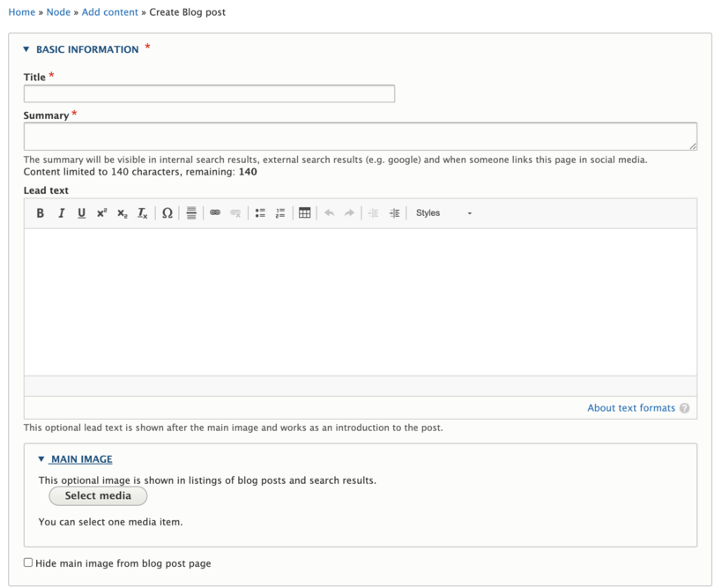Insert a bulleted list
This screenshot has width=722, height=588.
[x=260, y=213]
